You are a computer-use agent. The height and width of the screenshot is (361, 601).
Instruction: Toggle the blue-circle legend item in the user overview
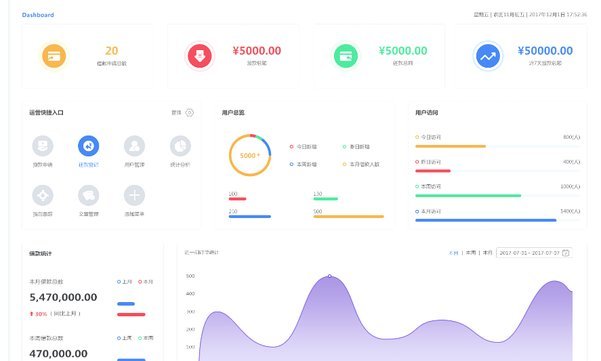click(x=303, y=164)
